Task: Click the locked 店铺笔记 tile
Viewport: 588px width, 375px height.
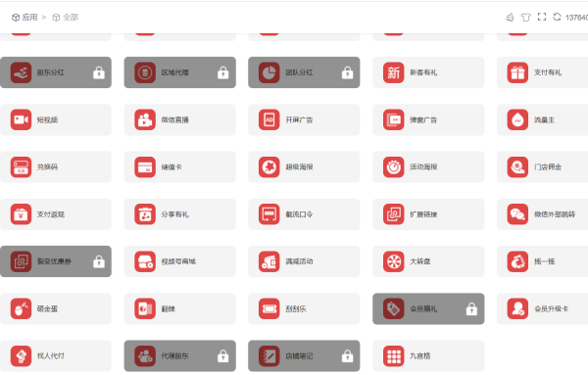Action: coord(304,355)
